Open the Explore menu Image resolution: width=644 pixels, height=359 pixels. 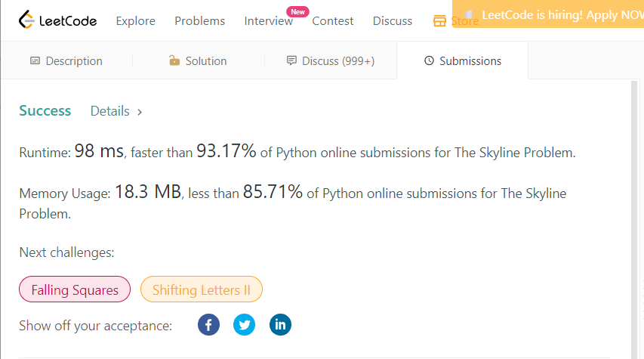136,21
